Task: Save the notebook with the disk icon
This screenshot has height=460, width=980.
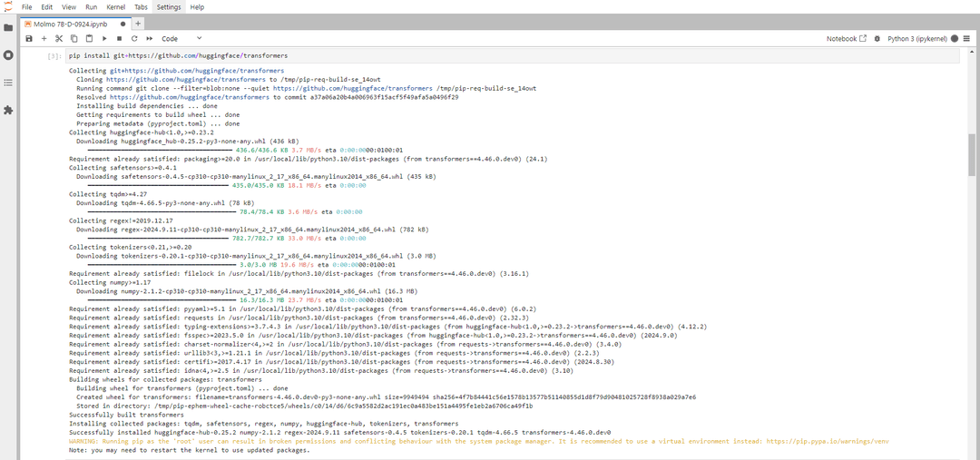Action: (x=29, y=39)
